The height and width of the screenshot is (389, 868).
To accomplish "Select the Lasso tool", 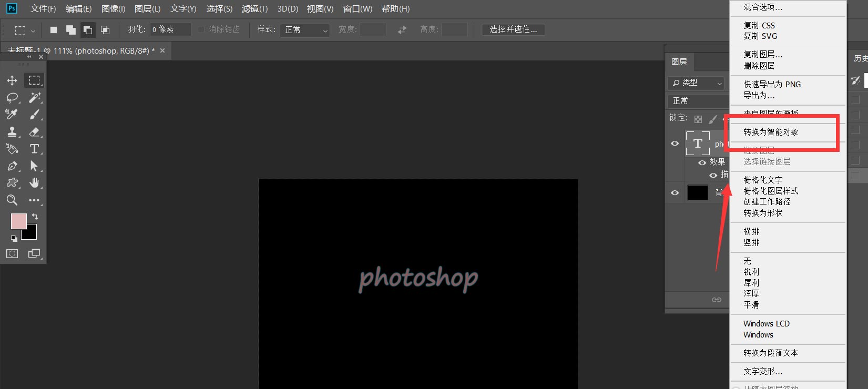I will pos(12,98).
